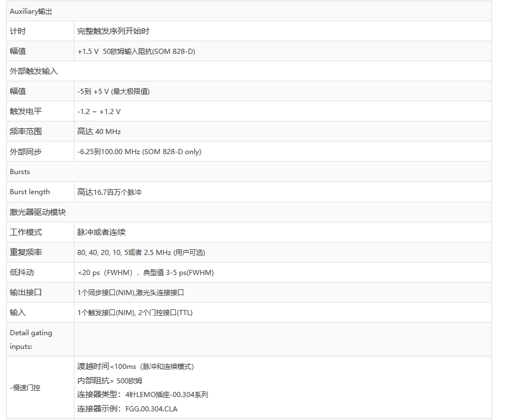Click the 外部触发输入 section header
Image resolution: width=519 pixels, height=420 pixels.
34,72
